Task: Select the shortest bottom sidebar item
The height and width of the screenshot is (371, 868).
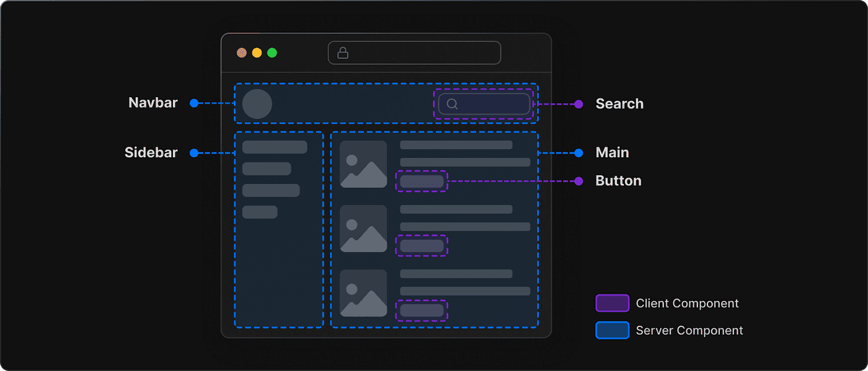Action: click(260, 212)
